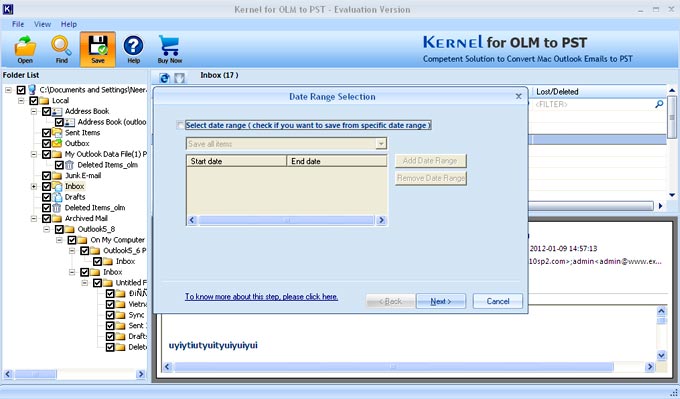680x399 pixels.
Task: Collapse the Archived Mail tree node
Action: pos(34,219)
